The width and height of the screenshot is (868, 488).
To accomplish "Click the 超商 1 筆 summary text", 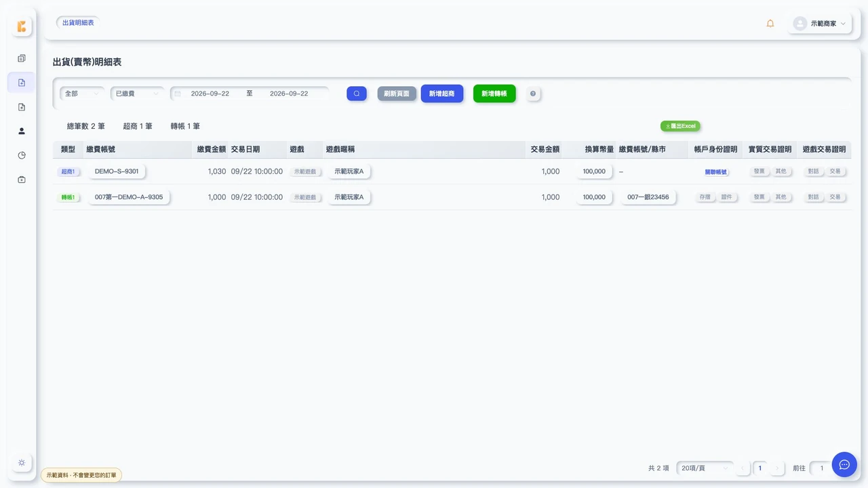I will pos(138,126).
